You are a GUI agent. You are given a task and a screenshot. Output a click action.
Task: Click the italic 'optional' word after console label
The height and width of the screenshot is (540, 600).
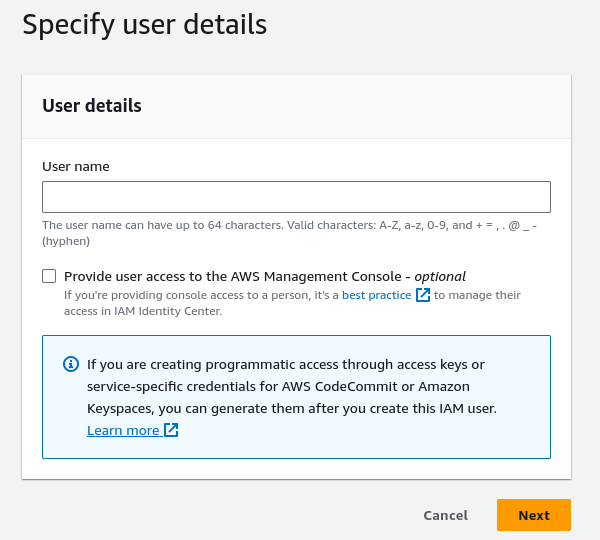coord(439,276)
